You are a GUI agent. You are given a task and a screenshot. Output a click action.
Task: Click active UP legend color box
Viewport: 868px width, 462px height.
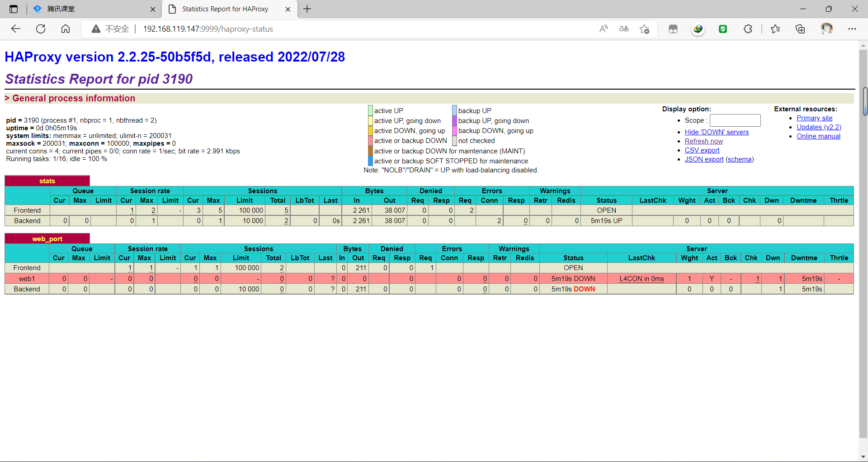click(x=370, y=110)
